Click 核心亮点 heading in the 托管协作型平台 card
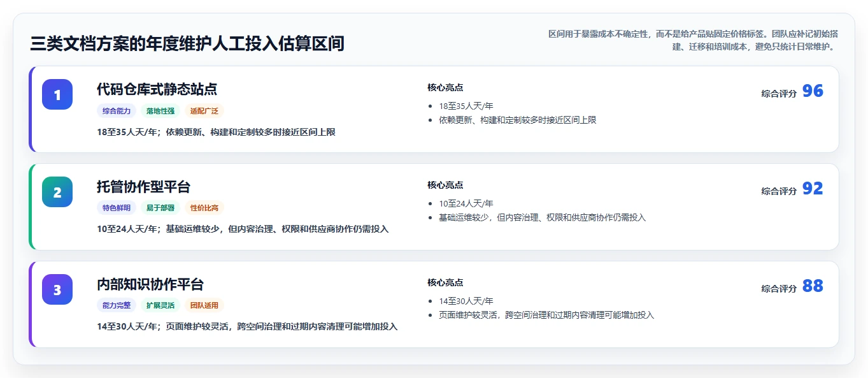This screenshot has width=868, height=378. click(x=445, y=185)
